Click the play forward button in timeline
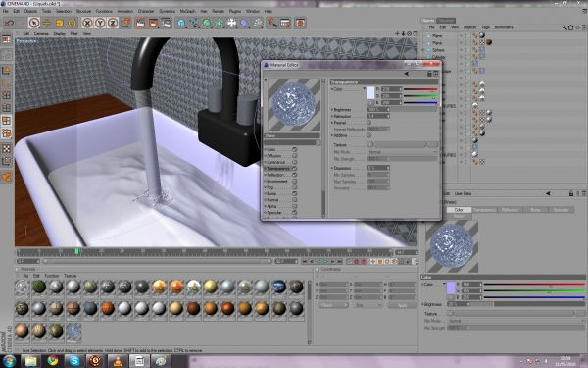This screenshot has width=588, height=368. click(325, 262)
